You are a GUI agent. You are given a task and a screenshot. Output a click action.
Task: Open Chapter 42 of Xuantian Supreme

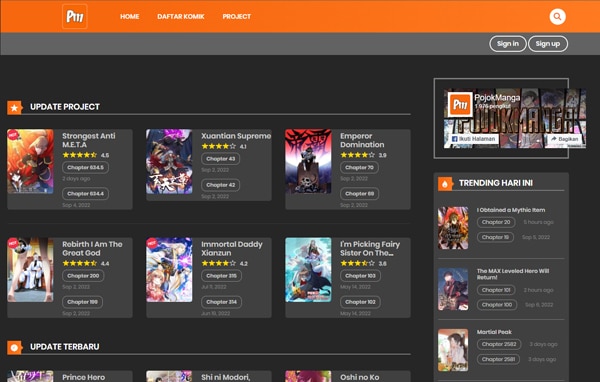tap(221, 185)
